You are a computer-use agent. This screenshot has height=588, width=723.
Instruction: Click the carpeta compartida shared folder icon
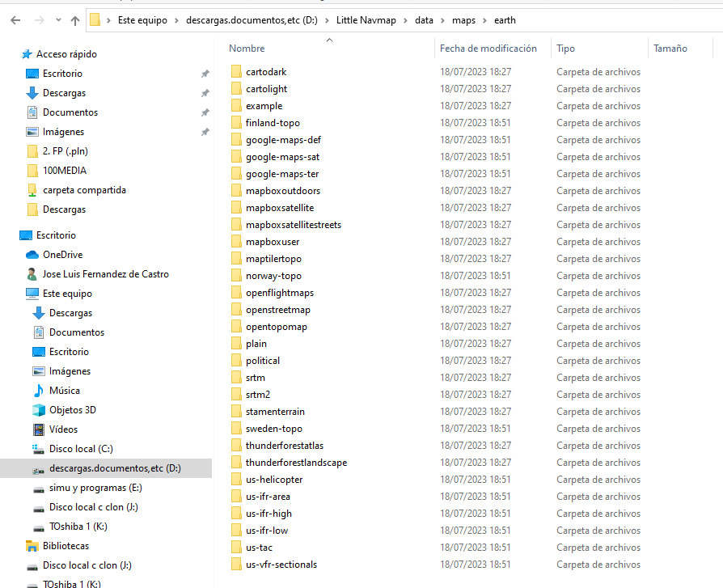[x=32, y=190]
